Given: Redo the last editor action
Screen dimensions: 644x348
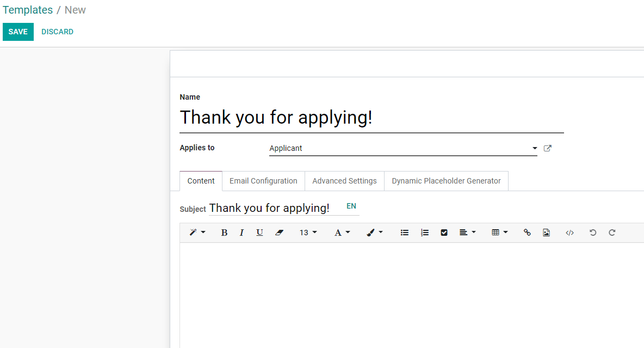Looking at the screenshot, I should (x=612, y=233).
